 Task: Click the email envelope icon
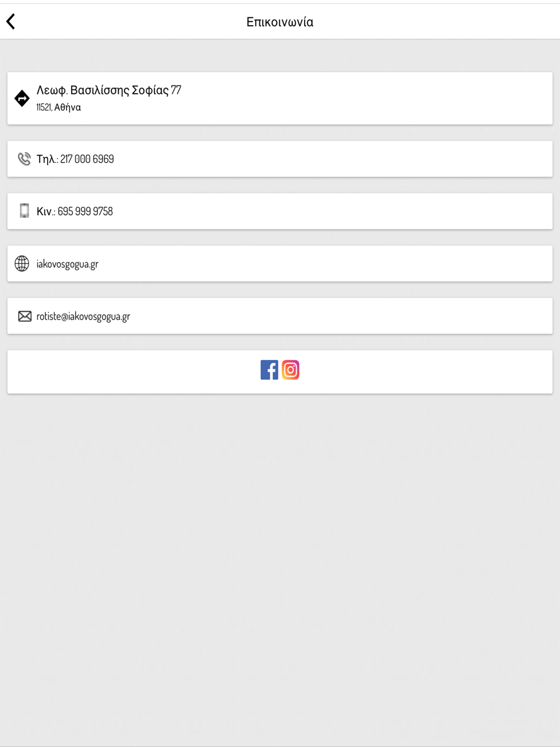click(25, 316)
